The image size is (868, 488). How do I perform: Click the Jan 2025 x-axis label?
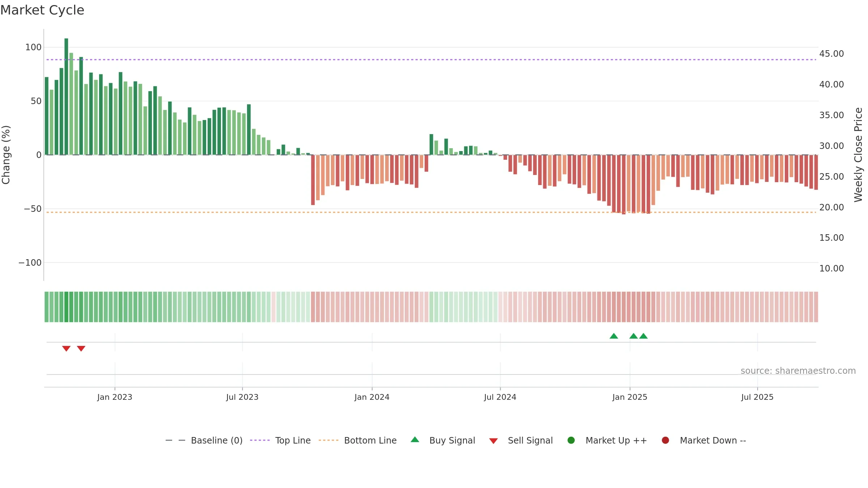click(x=630, y=397)
